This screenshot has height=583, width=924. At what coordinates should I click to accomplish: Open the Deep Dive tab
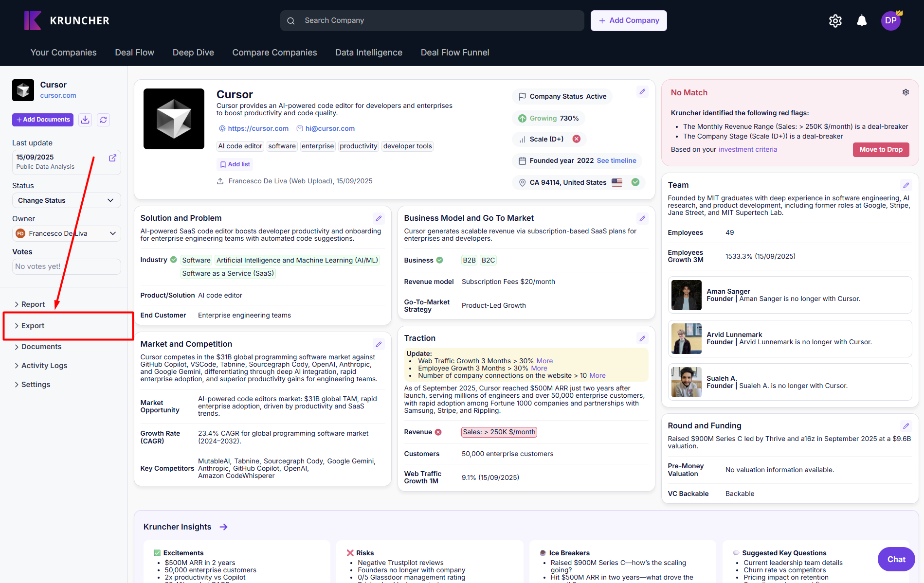click(193, 53)
